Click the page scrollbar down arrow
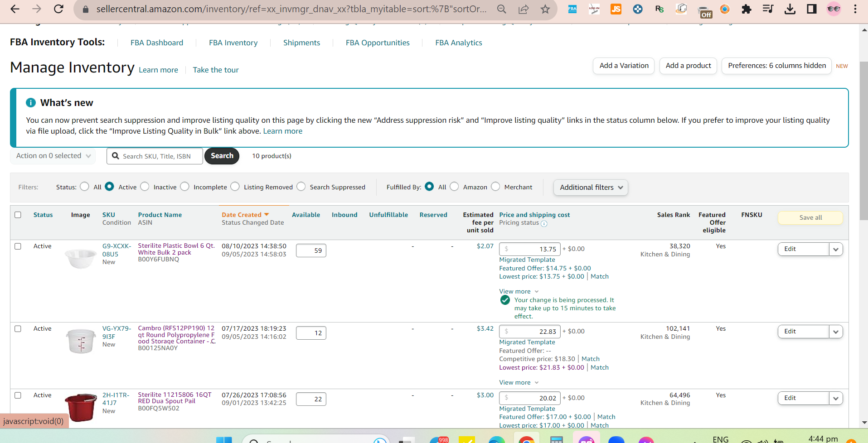The image size is (868, 443). pyautogui.click(x=864, y=423)
